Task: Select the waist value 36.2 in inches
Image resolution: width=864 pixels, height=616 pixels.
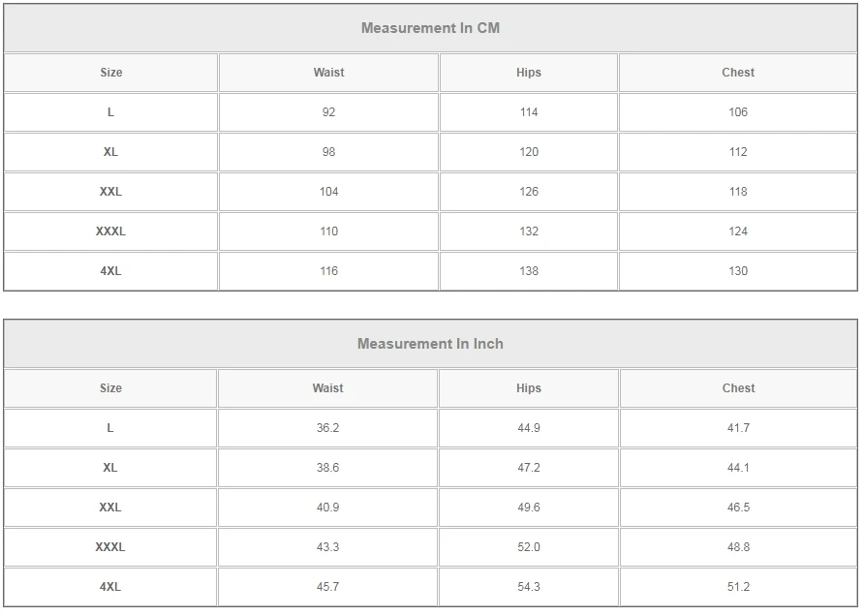Action: click(x=327, y=428)
